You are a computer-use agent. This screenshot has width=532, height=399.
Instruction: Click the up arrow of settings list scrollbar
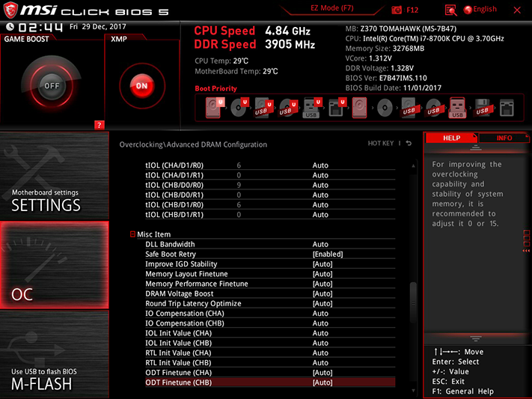click(x=413, y=165)
